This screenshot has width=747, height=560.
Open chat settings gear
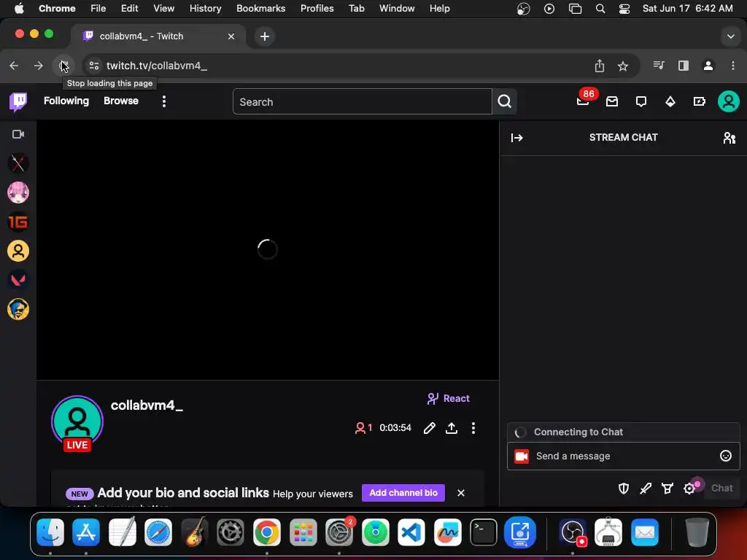click(689, 488)
